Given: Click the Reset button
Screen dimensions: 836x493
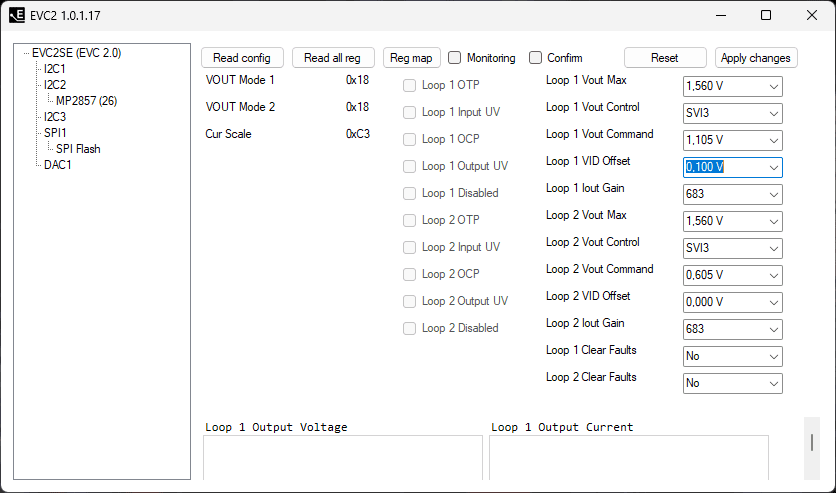Looking at the screenshot, I should (665, 58).
